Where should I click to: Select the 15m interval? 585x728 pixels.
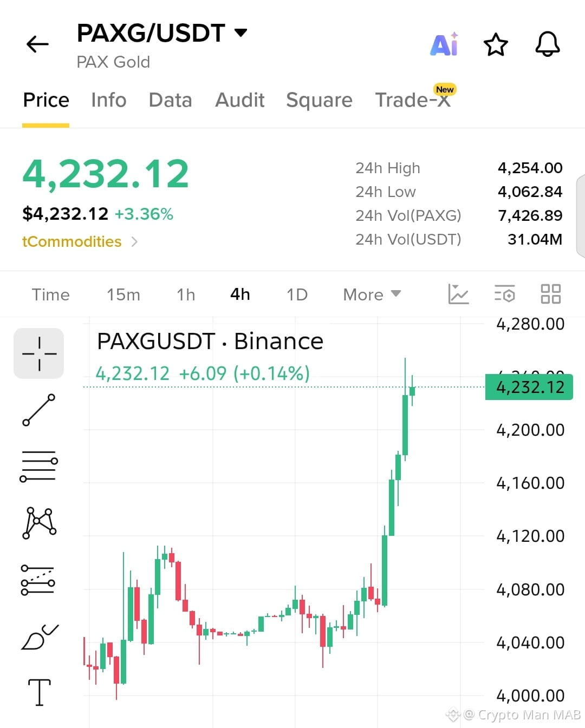(x=123, y=294)
